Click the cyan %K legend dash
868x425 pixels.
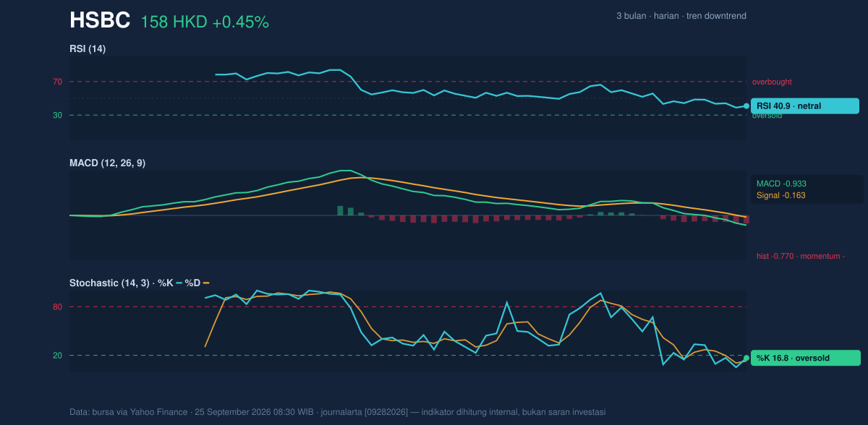point(179,283)
